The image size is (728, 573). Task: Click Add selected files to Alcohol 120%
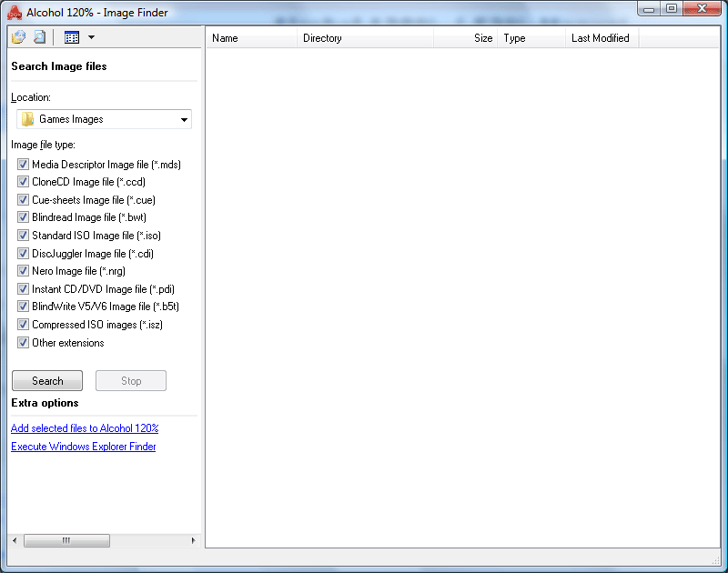(85, 428)
